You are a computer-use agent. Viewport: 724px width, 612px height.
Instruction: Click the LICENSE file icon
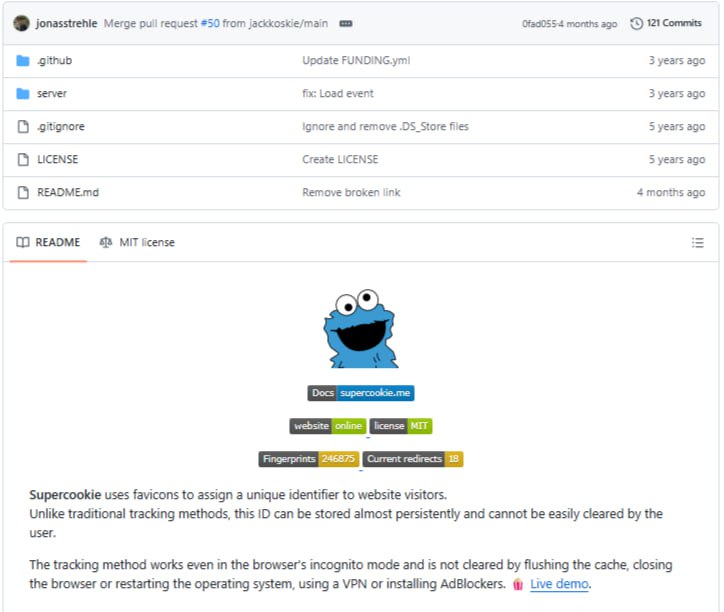click(23, 159)
